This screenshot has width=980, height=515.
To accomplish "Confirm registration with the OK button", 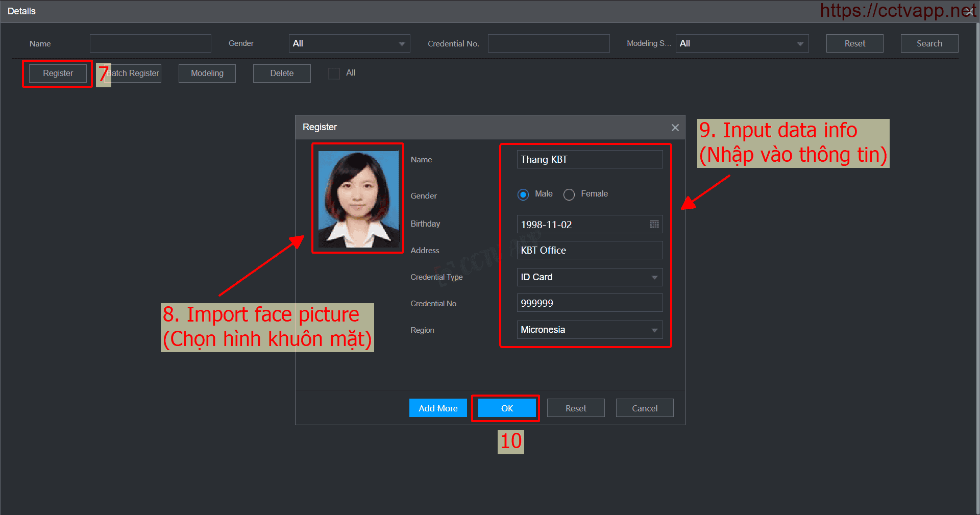I will [506, 408].
